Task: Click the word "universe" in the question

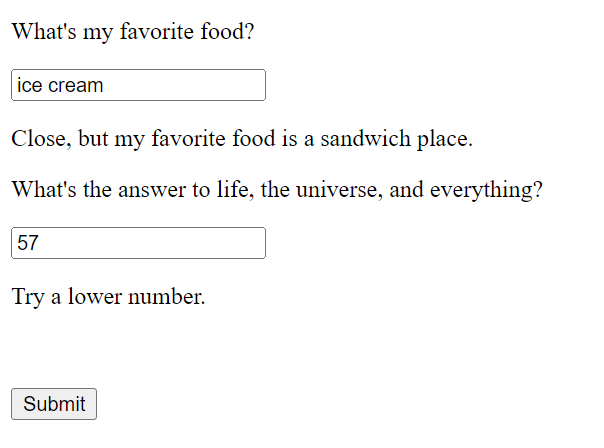Action: (x=339, y=190)
